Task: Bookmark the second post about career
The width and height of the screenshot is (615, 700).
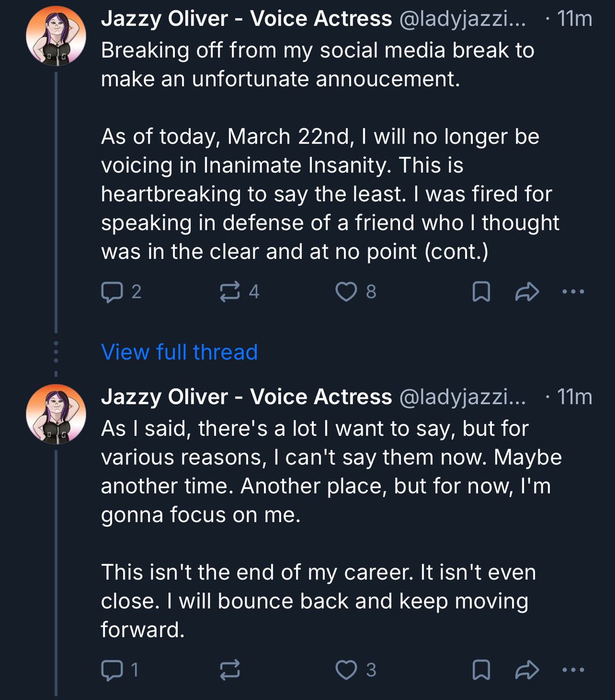Action: (480, 670)
